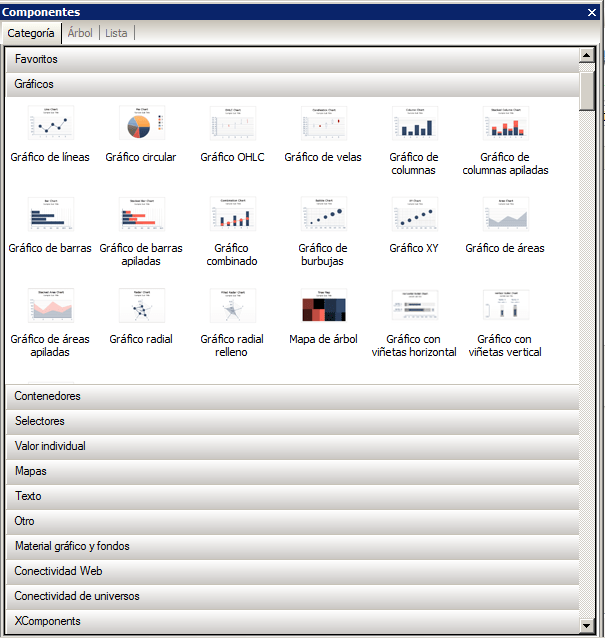Click the Gráfico con viñetas horizontal icon
This screenshot has height=639, width=606.
click(x=414, y=306)
